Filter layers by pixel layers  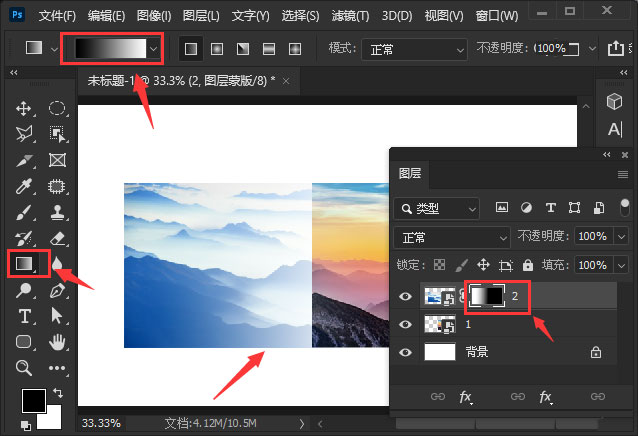502,208
